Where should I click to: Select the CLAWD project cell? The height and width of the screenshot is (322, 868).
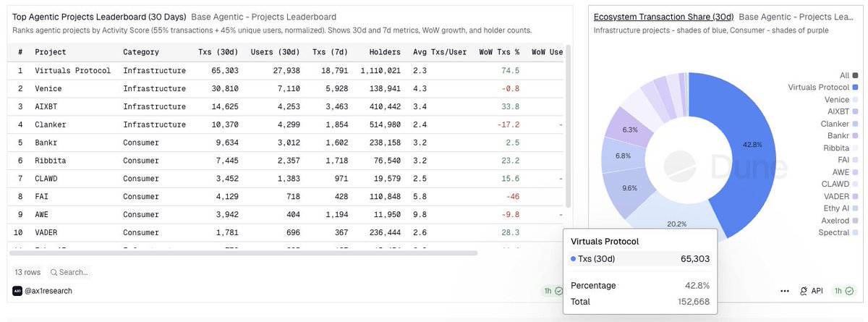[46, 179]
